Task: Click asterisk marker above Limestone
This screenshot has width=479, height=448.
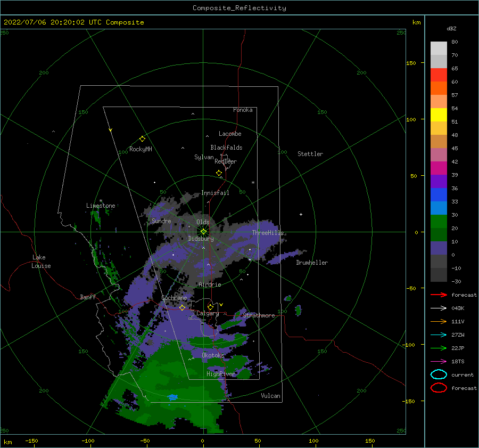Action: (x=101, y=201)
